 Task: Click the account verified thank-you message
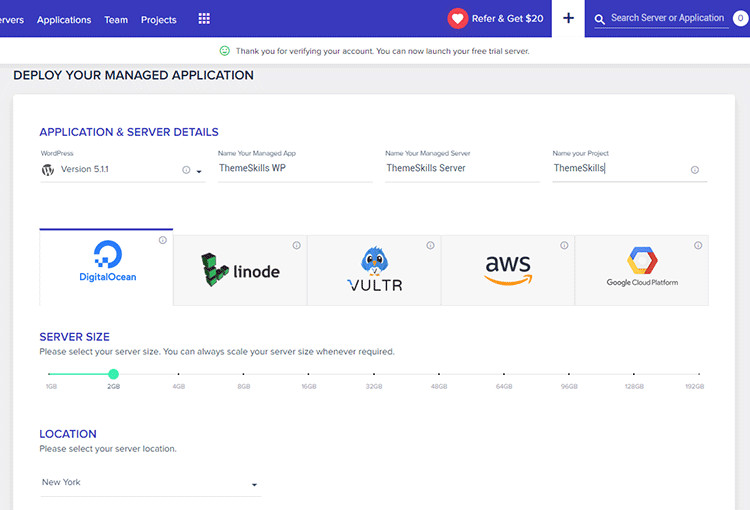(383, 51)
